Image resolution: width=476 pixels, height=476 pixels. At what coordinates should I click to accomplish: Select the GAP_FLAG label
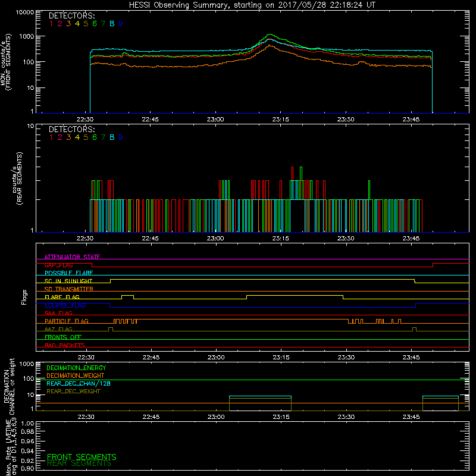[x=58, y=265]
